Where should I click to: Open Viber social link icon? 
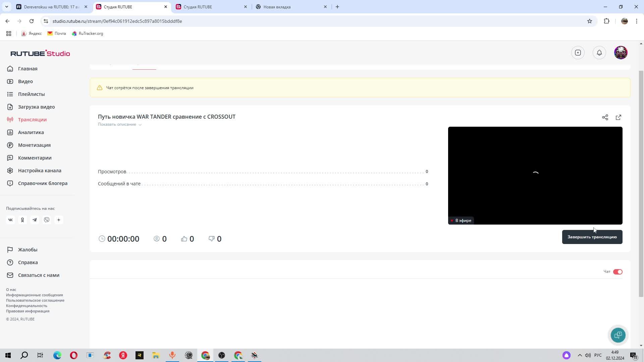click(x=47, y=220)
